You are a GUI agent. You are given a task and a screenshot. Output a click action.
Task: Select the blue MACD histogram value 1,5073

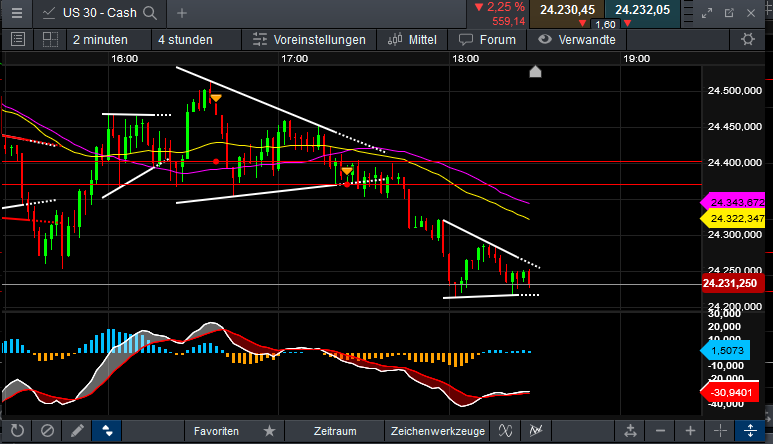(726, 350)
